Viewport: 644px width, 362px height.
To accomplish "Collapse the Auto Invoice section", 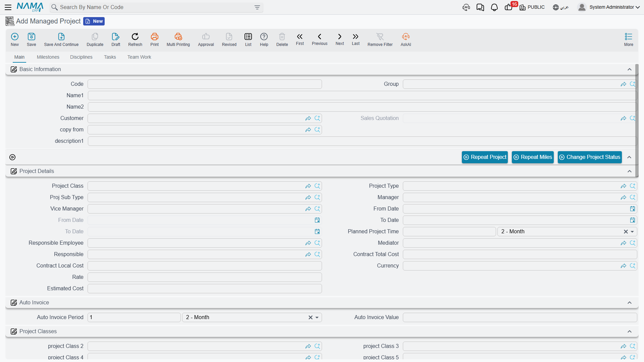I will click(x=630, y=303).
